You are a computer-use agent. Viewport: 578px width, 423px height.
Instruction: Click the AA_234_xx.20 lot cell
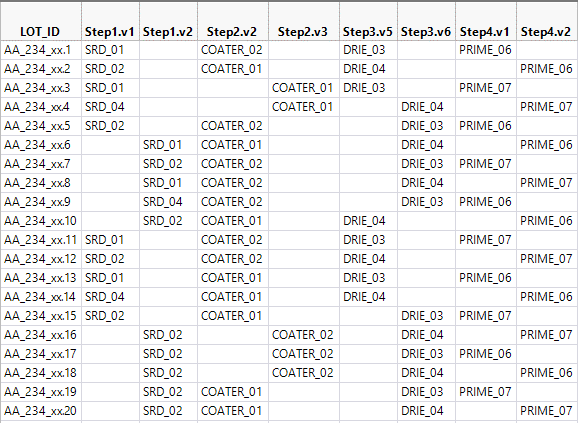coord(41,411)
